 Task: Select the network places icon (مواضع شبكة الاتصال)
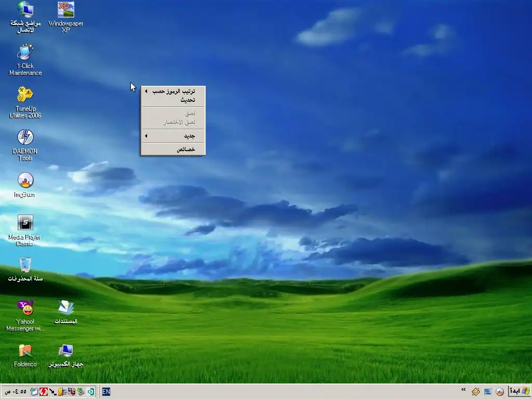tap(25, 17)
